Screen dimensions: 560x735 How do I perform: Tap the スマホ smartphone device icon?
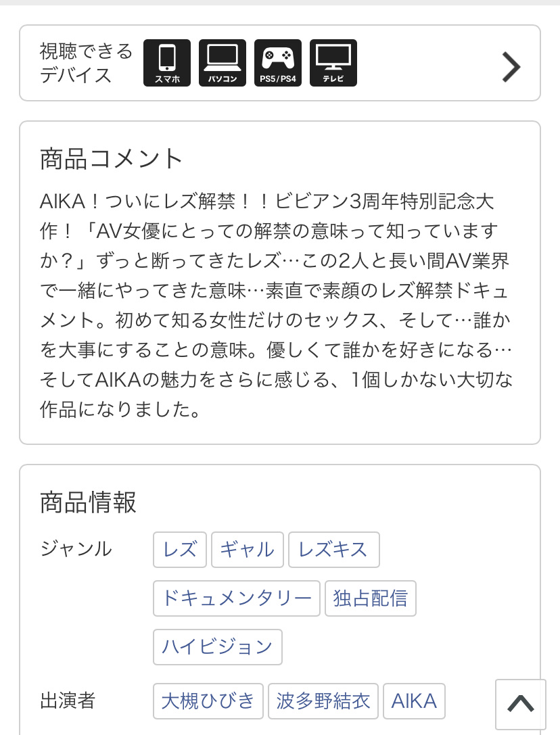[x=167, y=63]
